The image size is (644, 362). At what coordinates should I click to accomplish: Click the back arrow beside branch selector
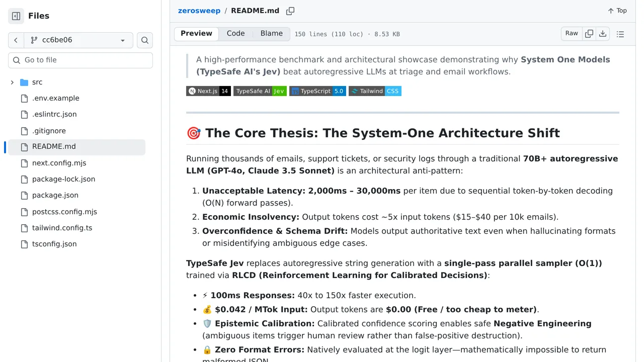click(16, 40)
